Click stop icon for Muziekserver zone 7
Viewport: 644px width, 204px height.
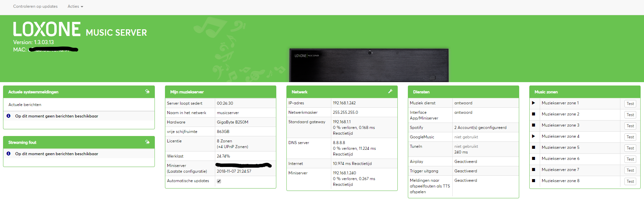[533, 170]
